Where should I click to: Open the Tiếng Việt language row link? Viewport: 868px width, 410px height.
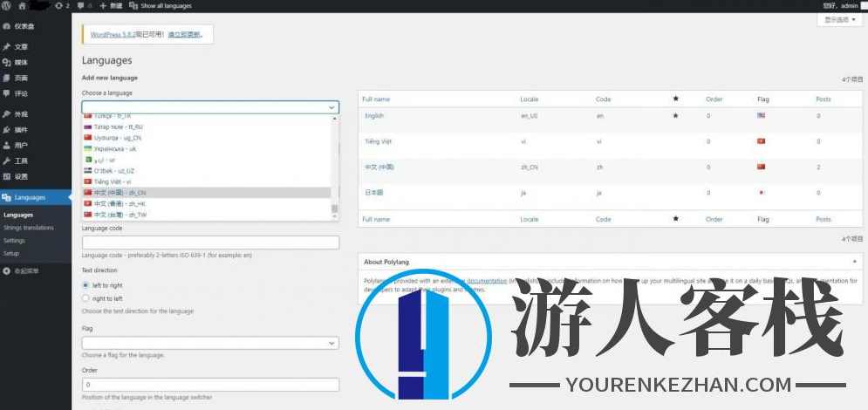[x=378, y=141]
